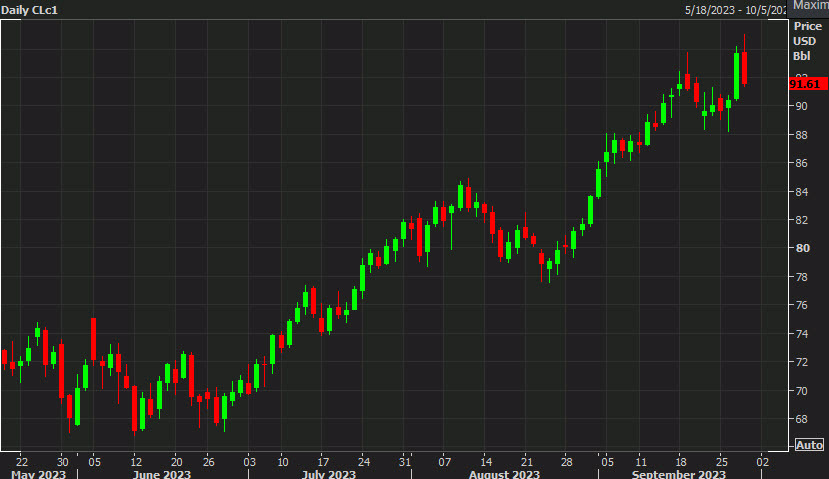The width and height of the screenshot is (829, 479).
Task: Click the Daily CLc1 chart title
Action: pyautogui.click(x=30, y=10)
